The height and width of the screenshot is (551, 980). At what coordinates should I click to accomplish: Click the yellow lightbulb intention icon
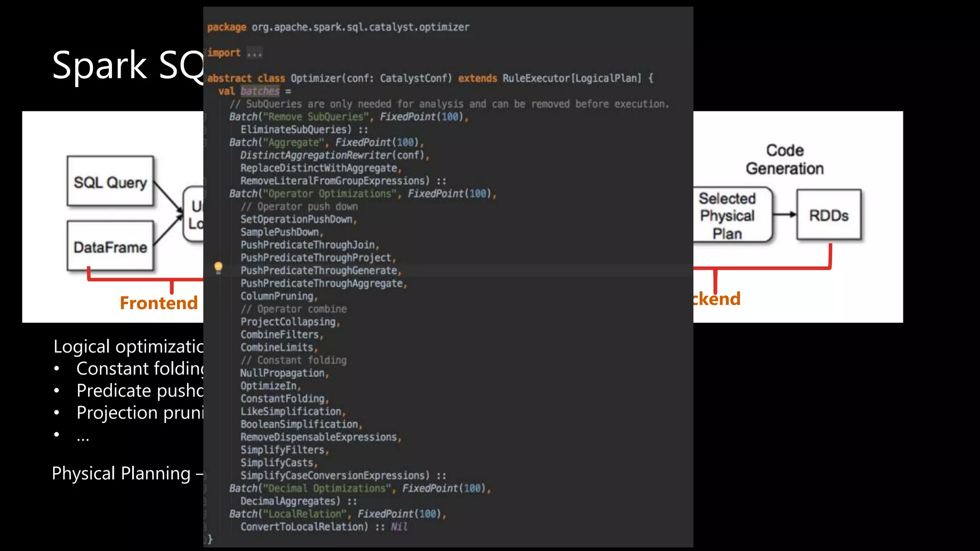pyautogui.click(x=218, y=268)
